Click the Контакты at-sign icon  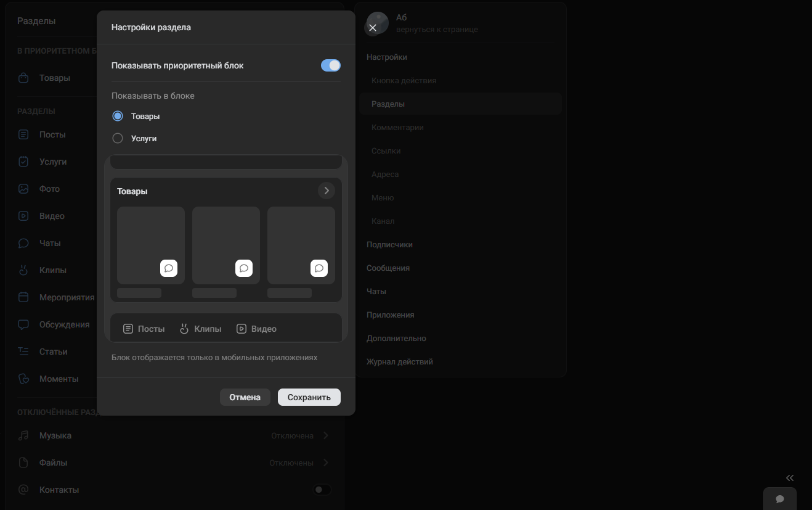point(23,490)
